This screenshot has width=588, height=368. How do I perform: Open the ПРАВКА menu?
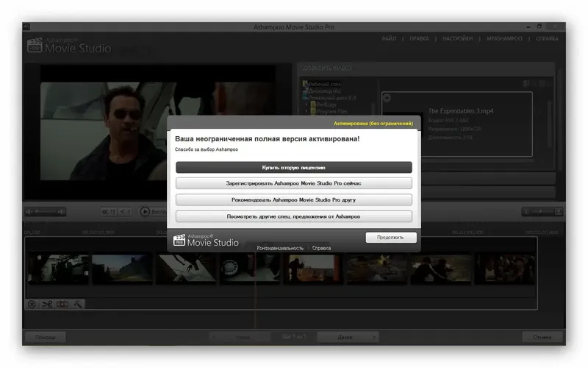click(419, 39)
